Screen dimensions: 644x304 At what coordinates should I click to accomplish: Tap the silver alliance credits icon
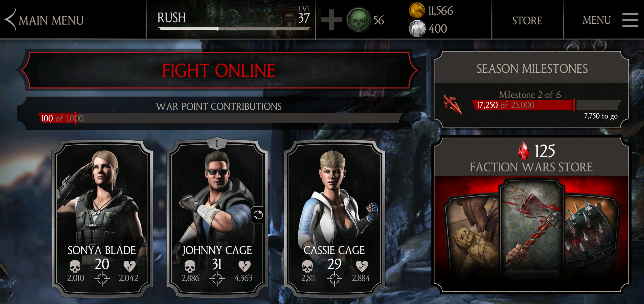click(x=417, y=28)
